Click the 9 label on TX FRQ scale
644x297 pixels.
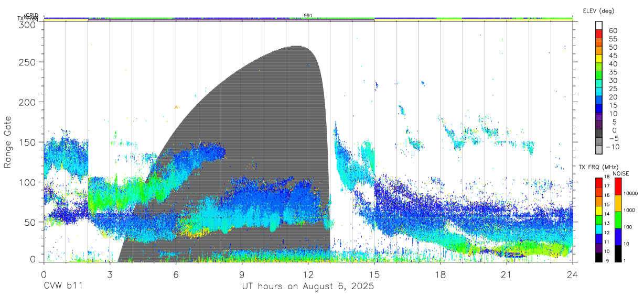[x=607, y=260]
